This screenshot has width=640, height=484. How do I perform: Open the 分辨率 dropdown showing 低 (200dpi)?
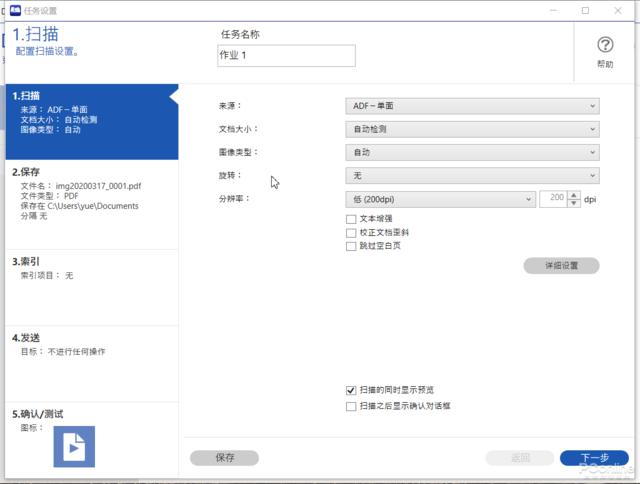coord(440,199)
